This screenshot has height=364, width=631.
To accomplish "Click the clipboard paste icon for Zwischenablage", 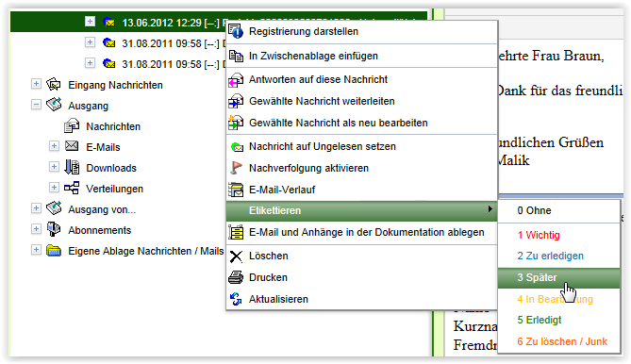I will (x=236, y=56).
